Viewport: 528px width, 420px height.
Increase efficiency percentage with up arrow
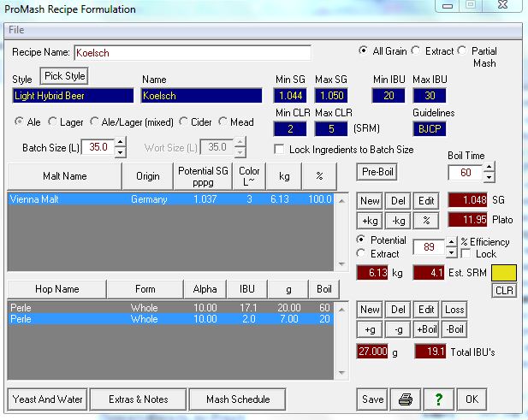(451, 243)
